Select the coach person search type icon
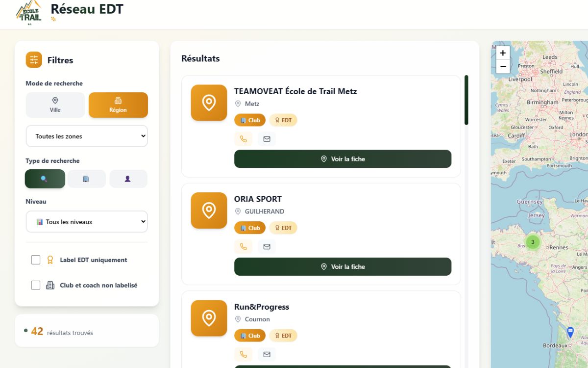The image size is (588, 368). (128, 179)
